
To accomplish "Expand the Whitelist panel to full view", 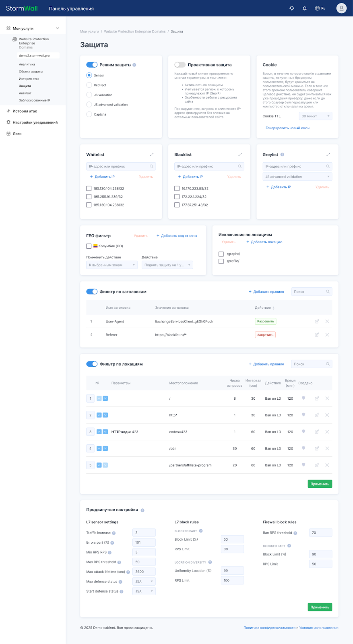I will (x=152, y=155).
